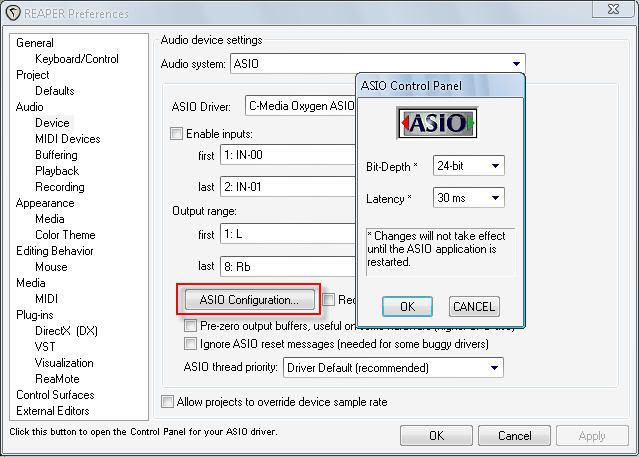Select Device under Audio
Image resolution: width=639 pixels, height=457 pixels.
[x=52, y=123]
